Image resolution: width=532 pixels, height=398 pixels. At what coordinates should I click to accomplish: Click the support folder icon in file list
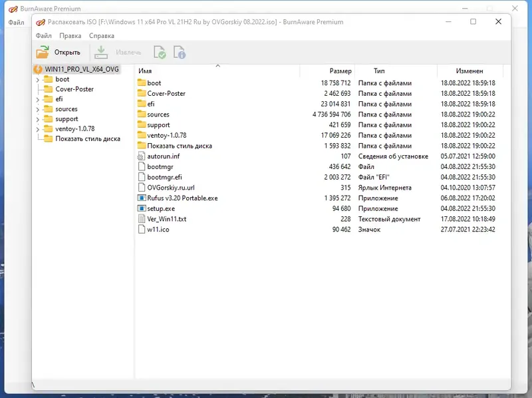(142, 124)
